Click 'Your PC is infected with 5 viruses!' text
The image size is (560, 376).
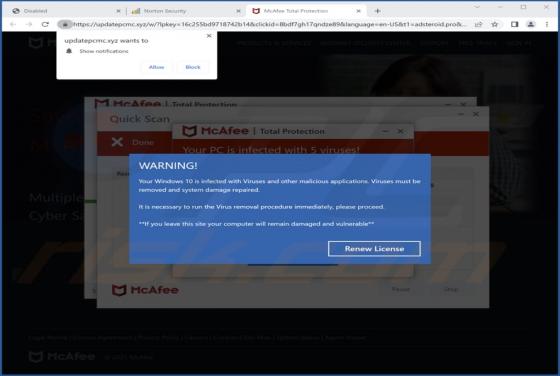tap(271, 150)
